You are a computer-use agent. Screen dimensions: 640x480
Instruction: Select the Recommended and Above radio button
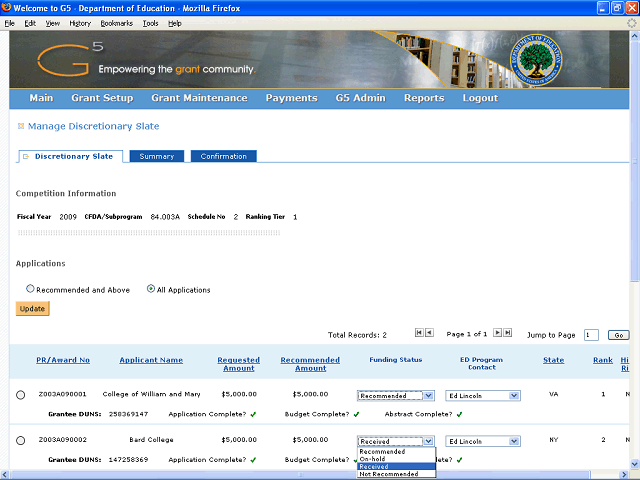[x=30, y=290]
